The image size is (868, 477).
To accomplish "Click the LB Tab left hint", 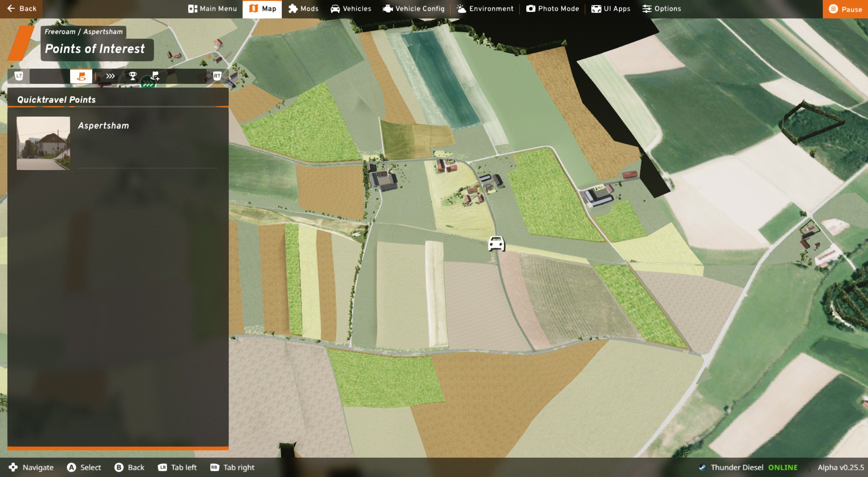I will point(178,467).
